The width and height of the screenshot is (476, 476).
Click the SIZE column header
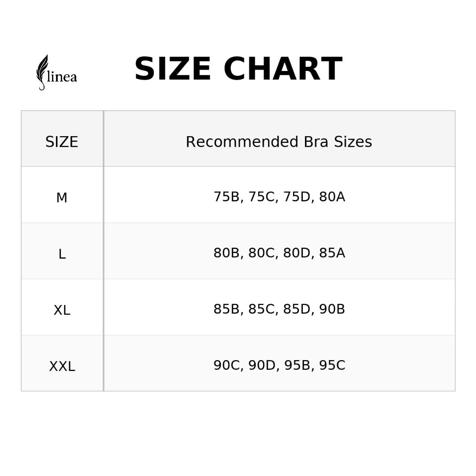click(x=62, y=142)
